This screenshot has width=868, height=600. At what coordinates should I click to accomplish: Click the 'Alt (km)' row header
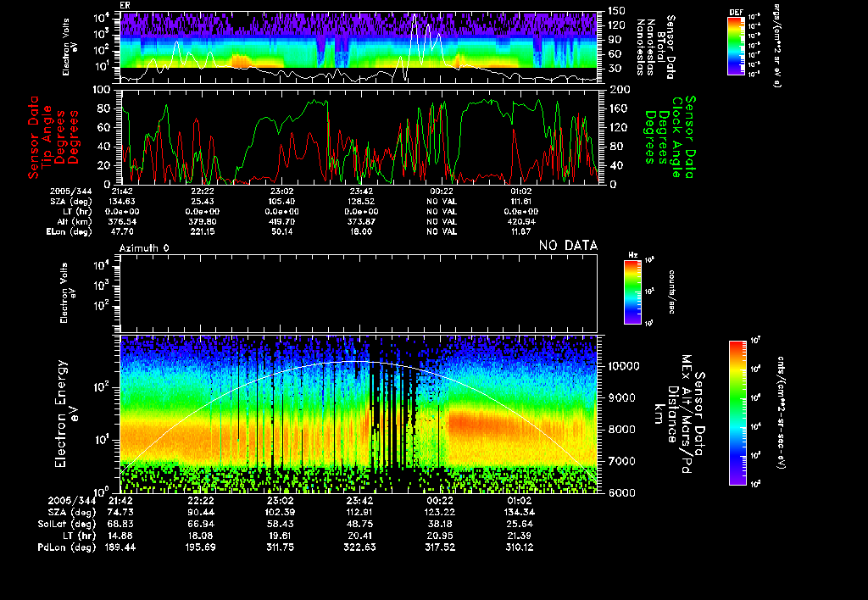point(75,221)
